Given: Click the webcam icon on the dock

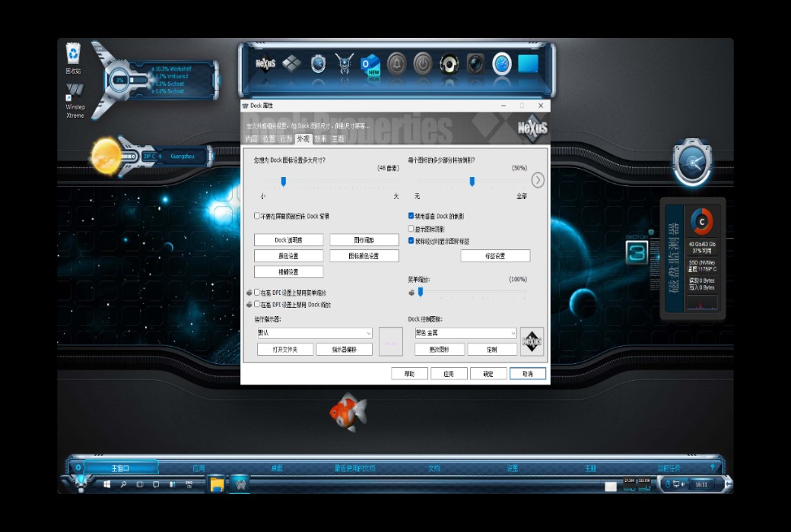Looking at the screenshot, I should (475, 64).
